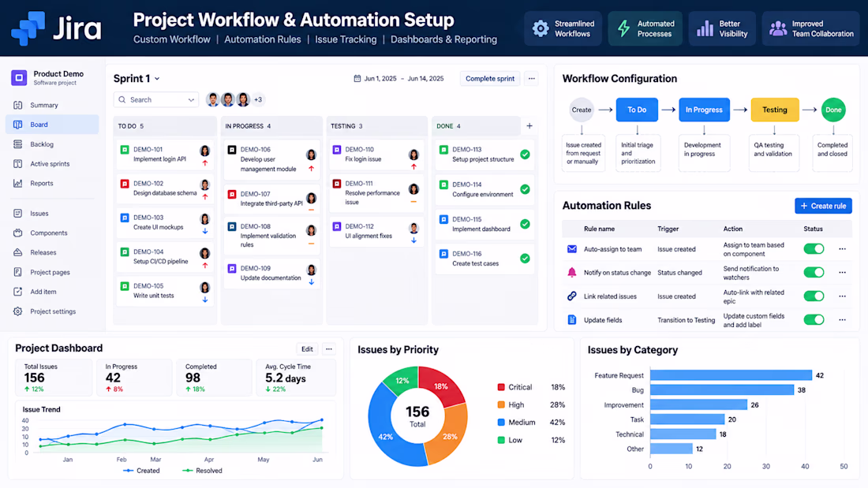Viewport: 868px width, 488px height.
Task: Open the Components icon in sidebar
Action: (17, 233)
